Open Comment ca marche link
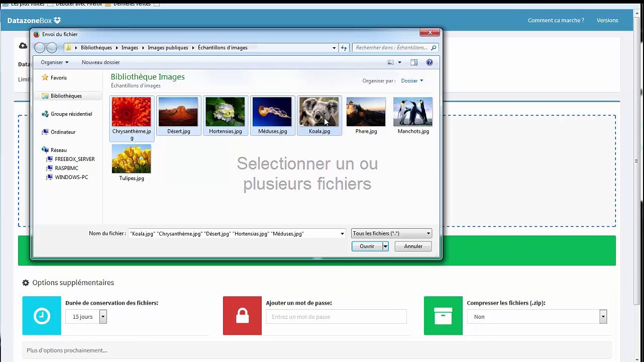The image size is (644, 362). (x=556, y=21)
